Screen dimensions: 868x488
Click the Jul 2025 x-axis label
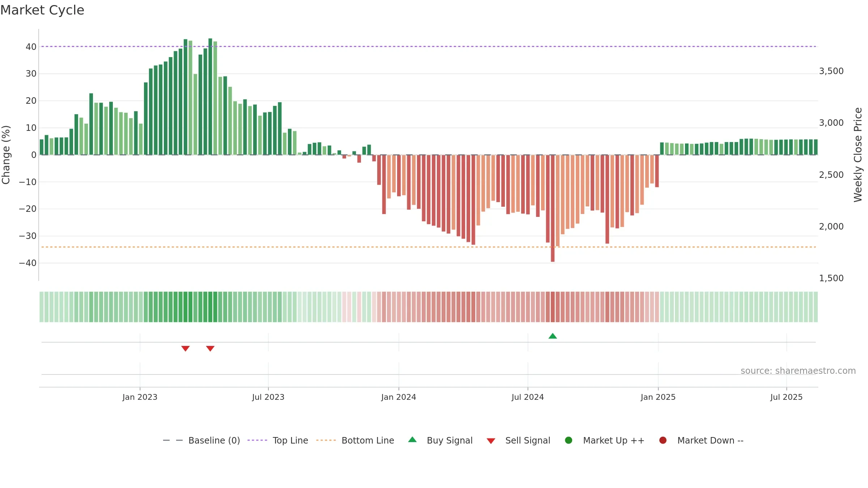pyautogui.click(x=787, y=397)
